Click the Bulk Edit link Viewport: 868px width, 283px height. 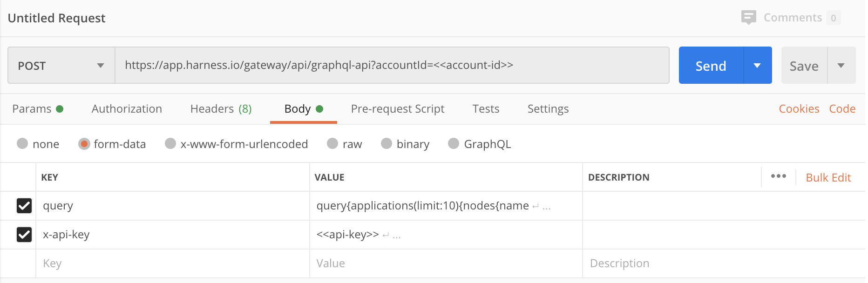(x=828, y=177)
